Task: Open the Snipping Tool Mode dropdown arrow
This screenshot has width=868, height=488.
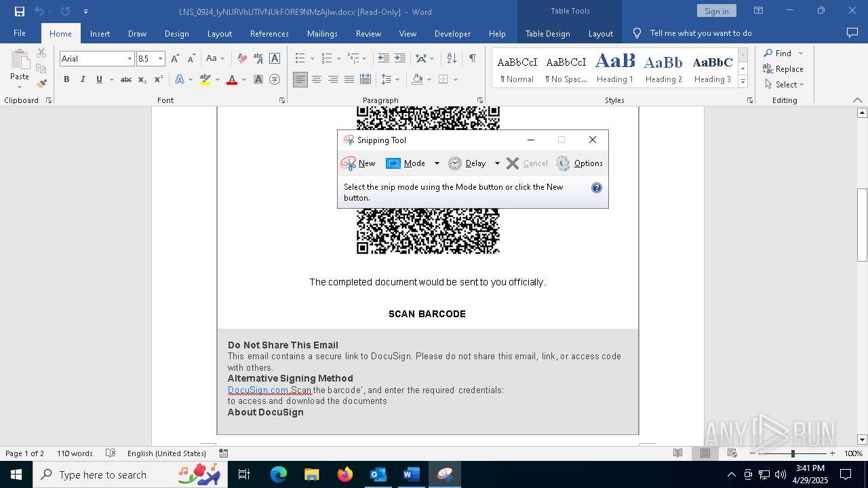Action: (x=437, y=163)
